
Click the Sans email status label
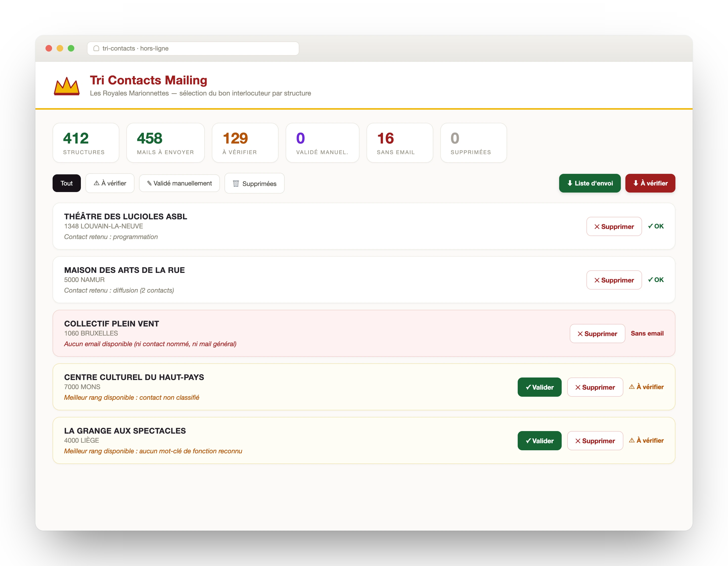point(647,334)
